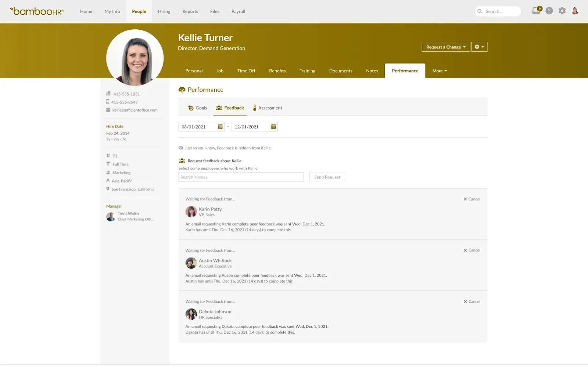The image size is (588, 367).
Task: Go to the Time Off tab
Action: pos(246,71)
